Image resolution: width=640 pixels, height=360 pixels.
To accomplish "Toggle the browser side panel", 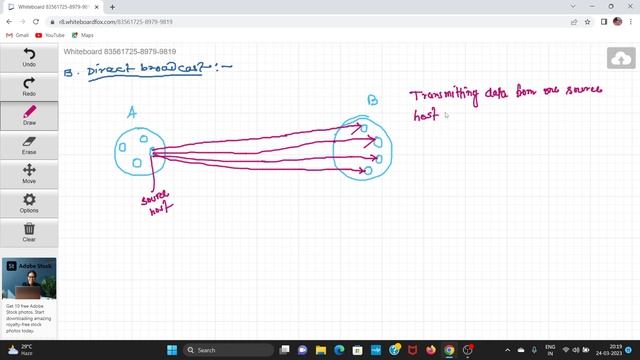I will (604, 22).
